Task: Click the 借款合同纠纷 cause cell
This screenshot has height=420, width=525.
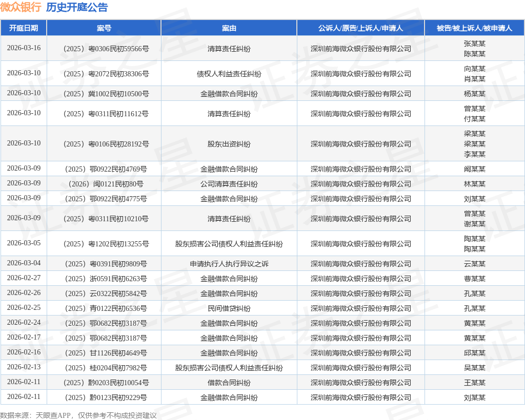Action: (x=229, y=383)
